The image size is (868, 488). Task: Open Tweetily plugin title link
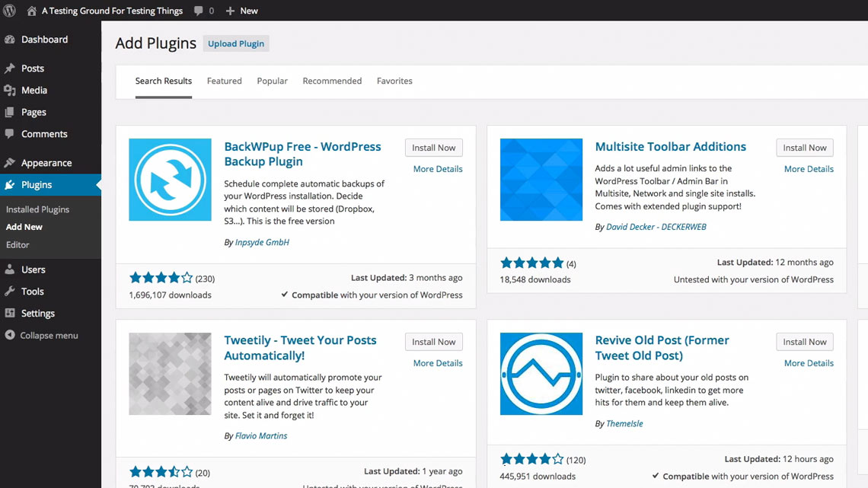click(x=300, y=348)
